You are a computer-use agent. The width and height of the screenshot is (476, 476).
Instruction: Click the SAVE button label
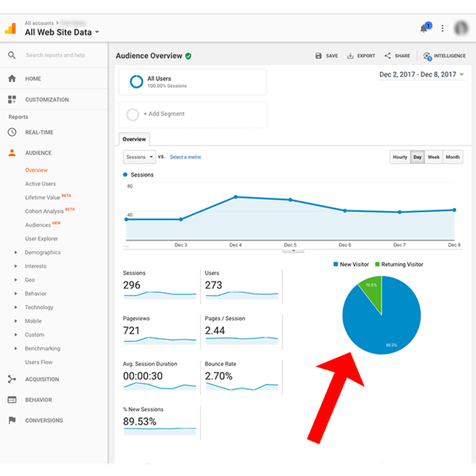point(332,56)
